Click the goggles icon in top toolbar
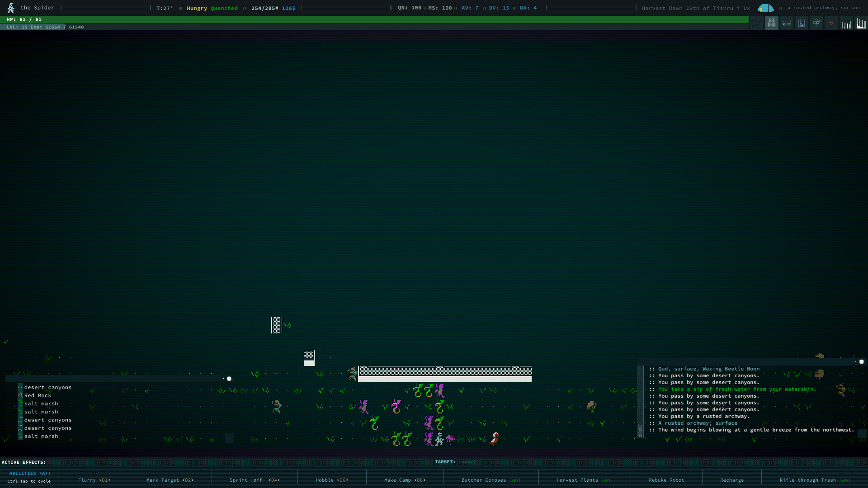 click(x=786, y=23)
